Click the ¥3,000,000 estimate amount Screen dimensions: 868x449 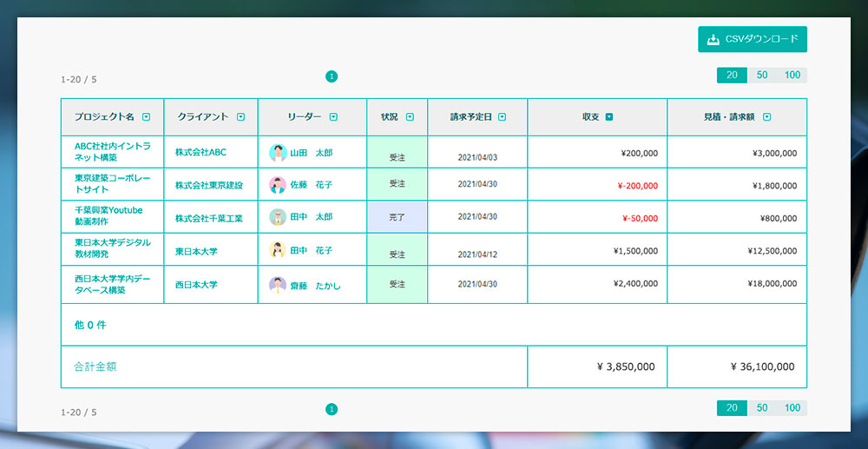pos(775,154)
